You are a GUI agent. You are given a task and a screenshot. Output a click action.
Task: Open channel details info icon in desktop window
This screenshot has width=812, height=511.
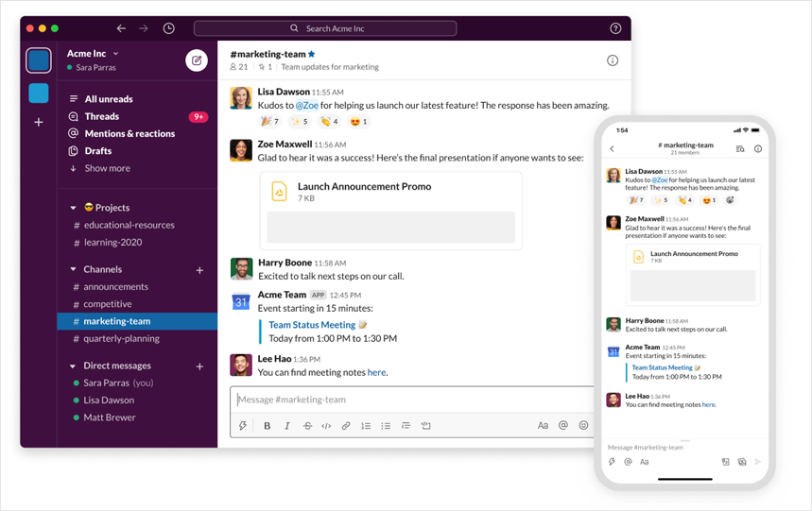pos(613,60)
